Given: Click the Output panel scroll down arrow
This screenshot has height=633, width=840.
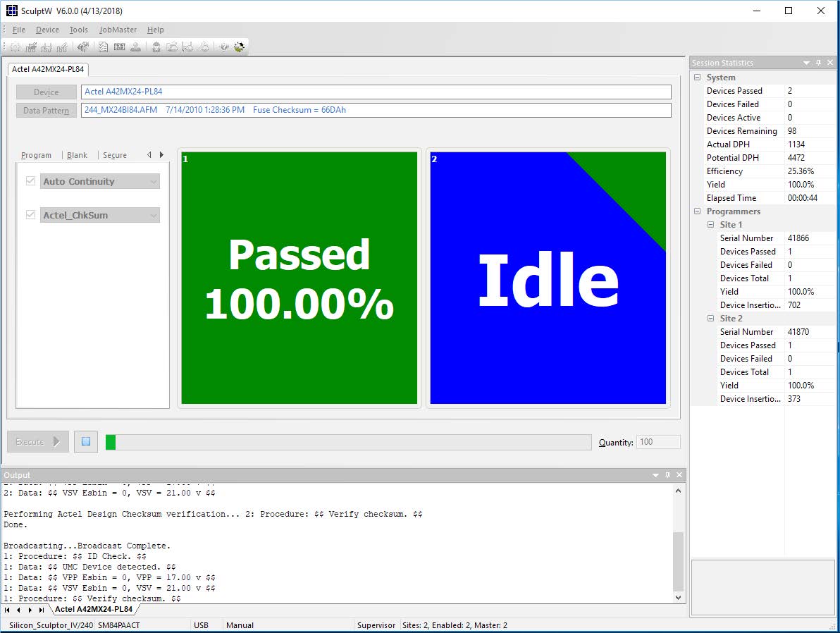Looking at the screenshot, I should [678, 597].
